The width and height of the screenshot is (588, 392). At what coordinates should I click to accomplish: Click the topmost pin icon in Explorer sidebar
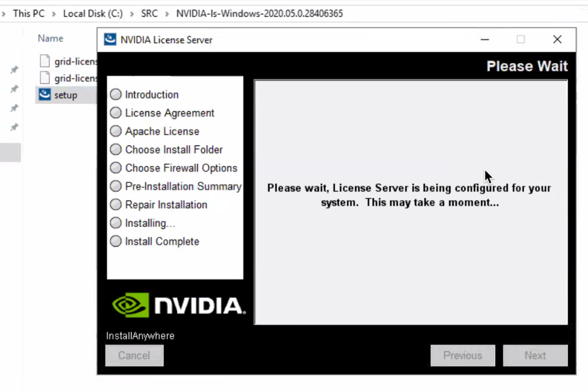(14, 70)
